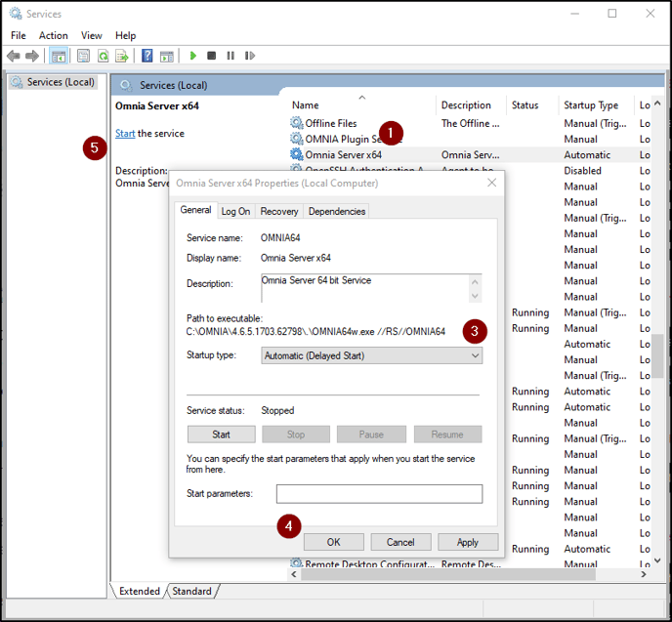The width and height of the screenshot is (672, 622).
Task: Switch to the General tab
Action: click(195, 210)
